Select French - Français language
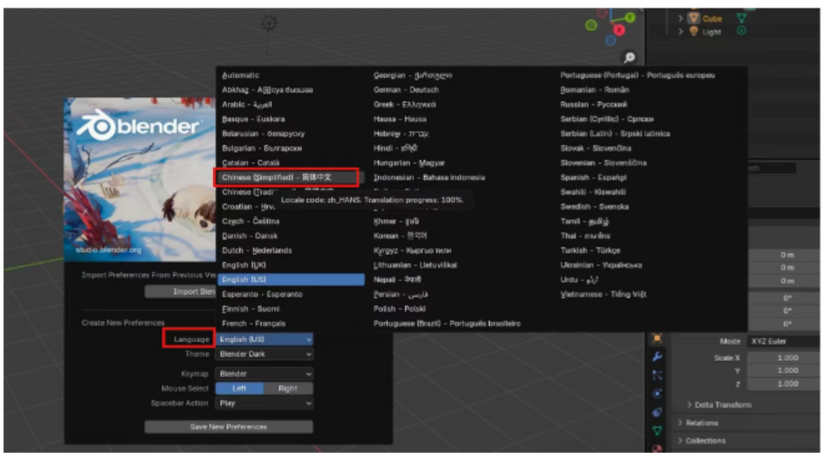This screenshot has width=826, height=458. point(253,324)
